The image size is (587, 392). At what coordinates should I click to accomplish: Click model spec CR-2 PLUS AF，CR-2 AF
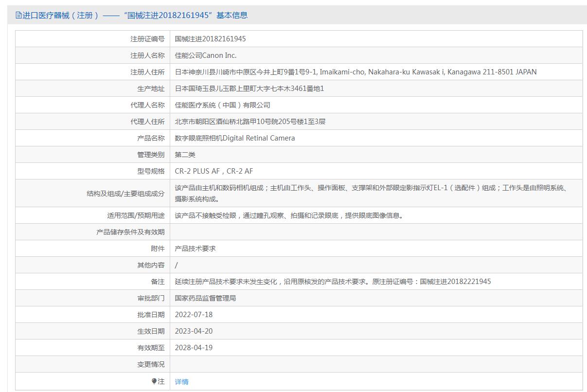pyautogui.click(x=213, y=171)
